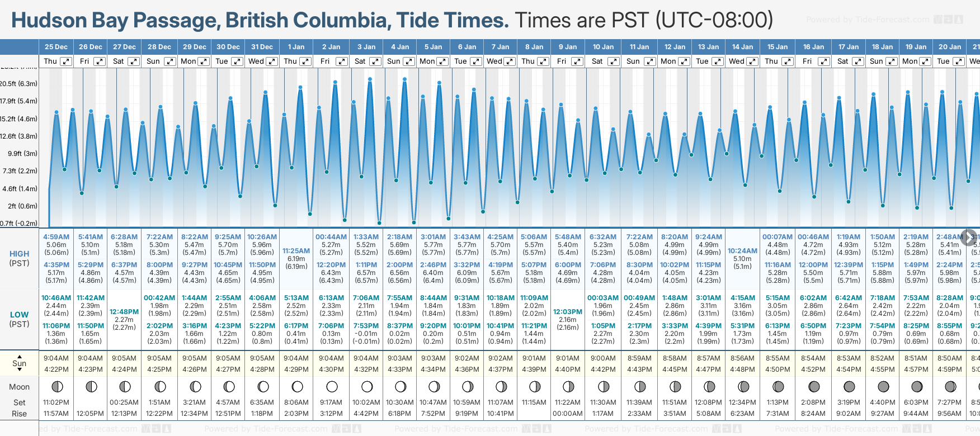Expand the Sun 28 Dec day view
The width and height of the screenshot is (980, 436).
point(169,61)
